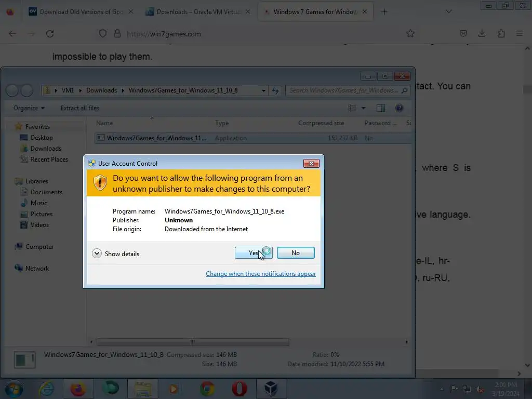Click Explorer search box

(x=348, y=90)
